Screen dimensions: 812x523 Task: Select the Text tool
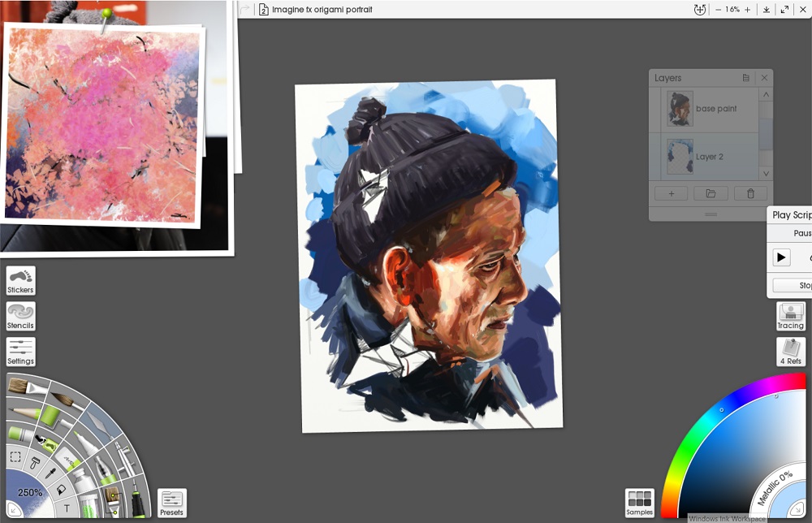click(x=67, y=508)
